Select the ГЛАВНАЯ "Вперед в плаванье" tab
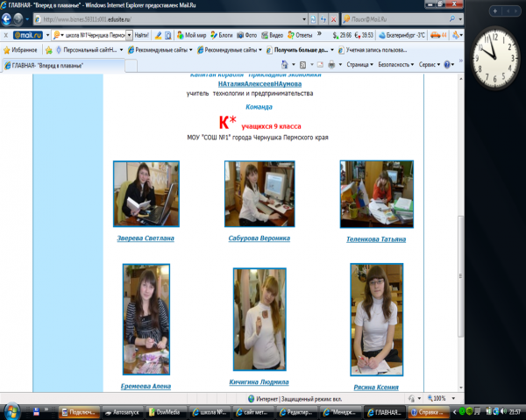 pos(63,66)
